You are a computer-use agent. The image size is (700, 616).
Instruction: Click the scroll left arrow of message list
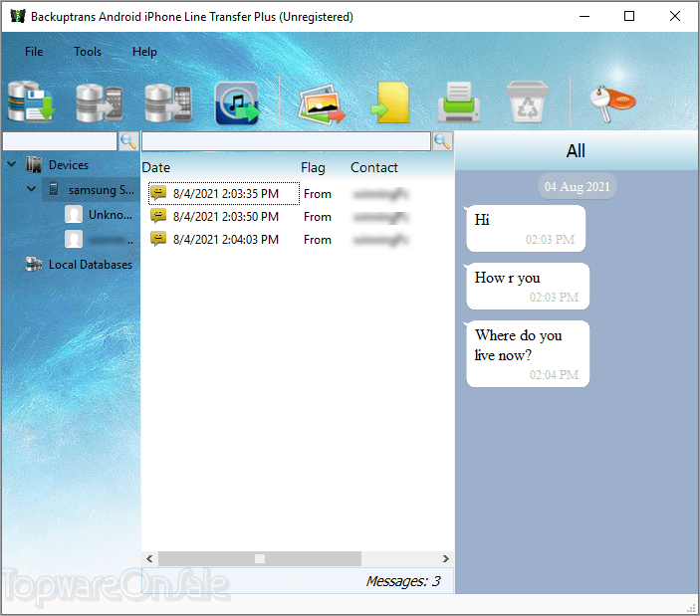point(149,558)
